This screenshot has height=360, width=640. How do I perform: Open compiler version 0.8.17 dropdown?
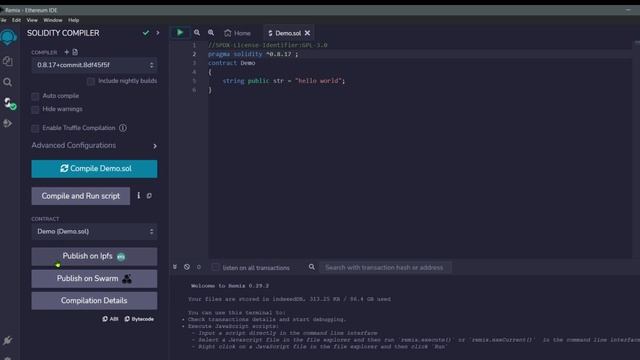tap(94, 65)
